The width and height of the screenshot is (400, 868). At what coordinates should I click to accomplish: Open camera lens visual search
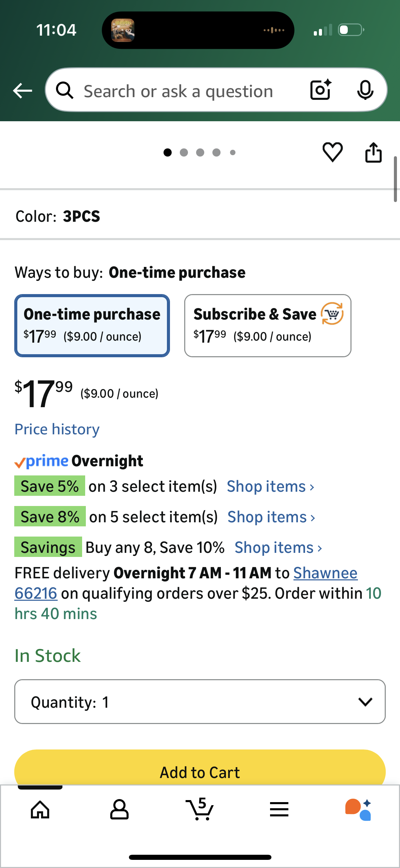321,90
